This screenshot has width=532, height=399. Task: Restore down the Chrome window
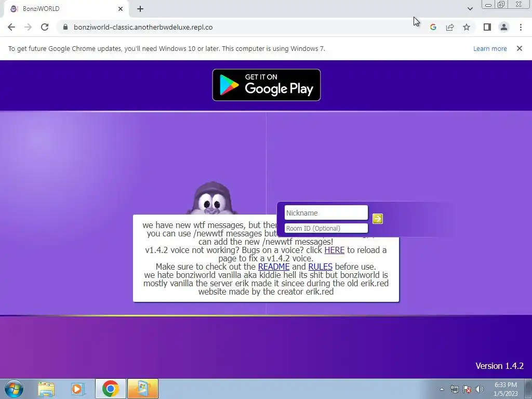[501, 5]
